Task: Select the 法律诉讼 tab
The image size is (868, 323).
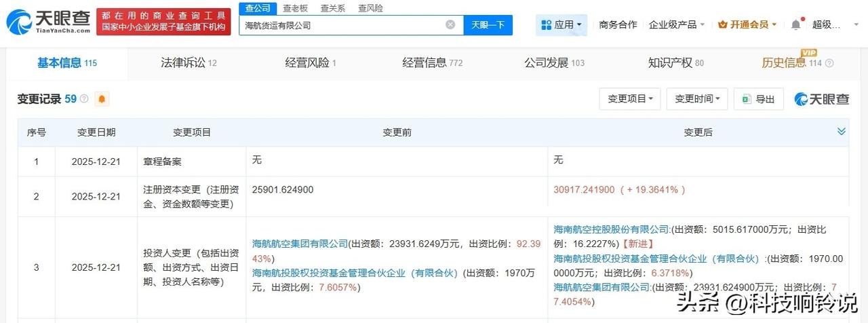Action: pyautogui.click(x=189, y=63)
